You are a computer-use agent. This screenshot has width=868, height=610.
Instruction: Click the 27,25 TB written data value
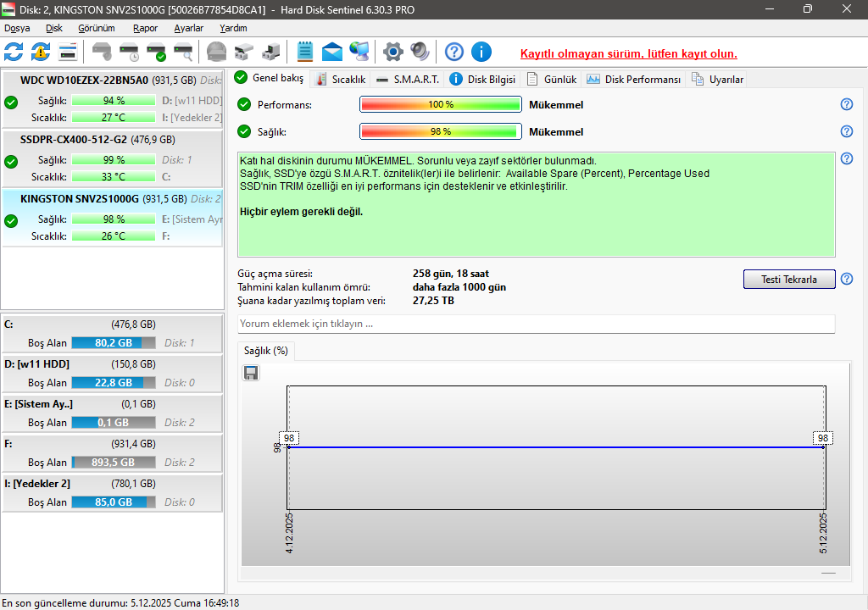(433, 301)
